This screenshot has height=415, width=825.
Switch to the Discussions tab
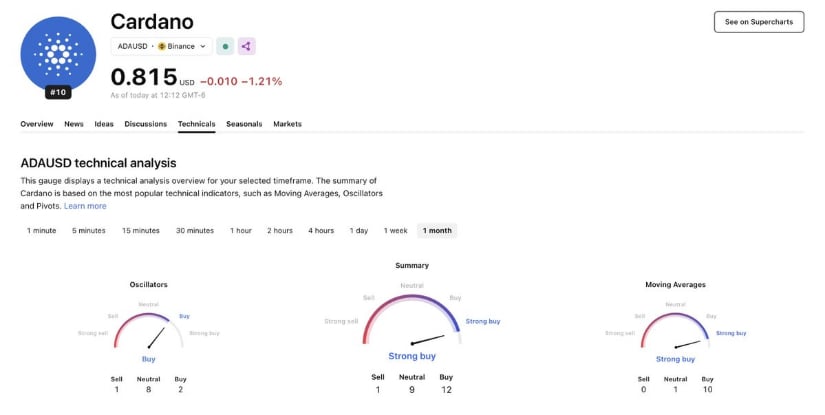(x=146, y=124)
